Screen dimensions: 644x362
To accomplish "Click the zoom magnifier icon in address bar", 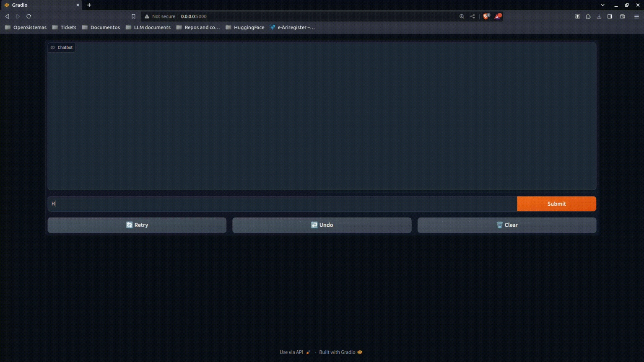I will coord(462,16).
